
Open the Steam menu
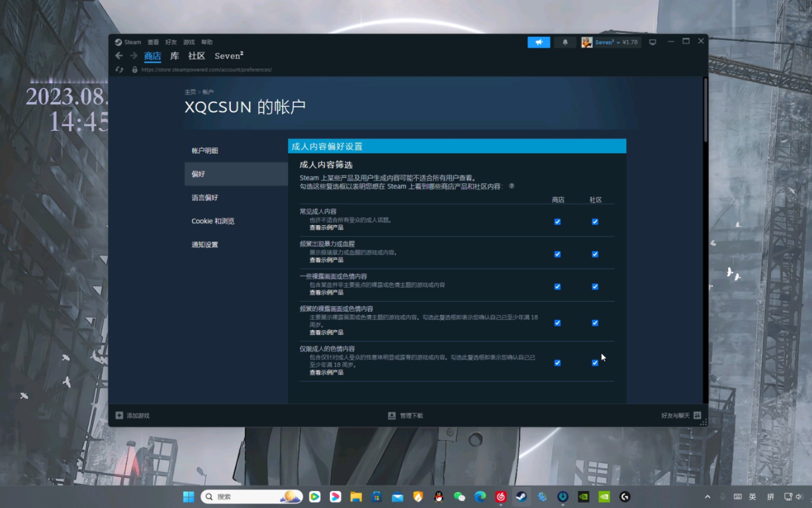132,42
